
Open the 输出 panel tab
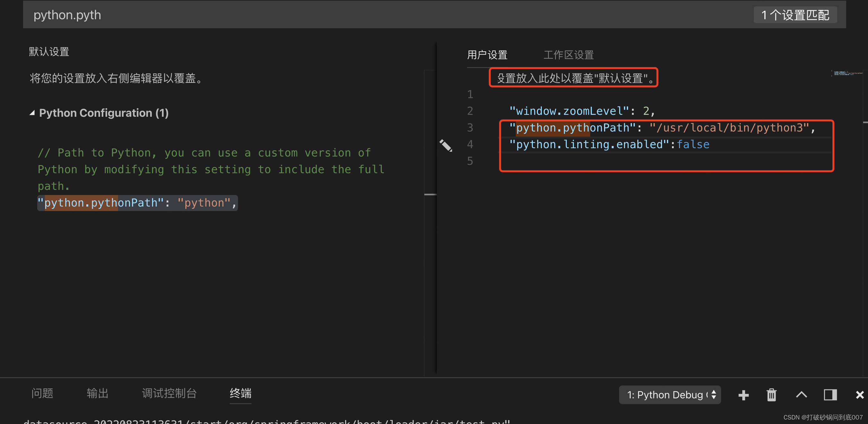[x=98, y=393]
